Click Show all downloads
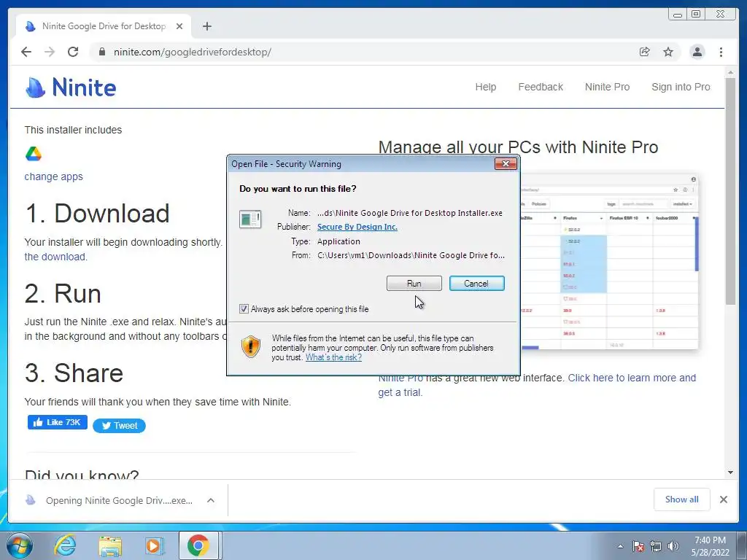The height and width of the screenshot is (560, 747). [x=682, y=499]
